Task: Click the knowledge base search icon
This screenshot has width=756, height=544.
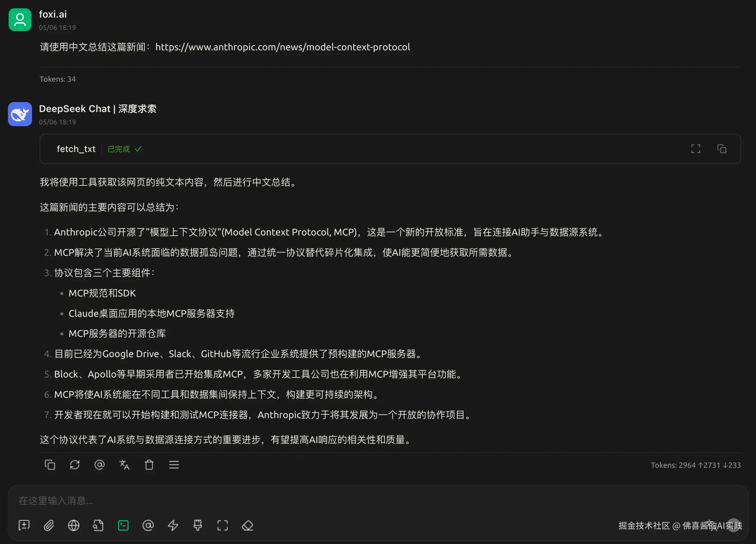Action: (x=98, y=525)
